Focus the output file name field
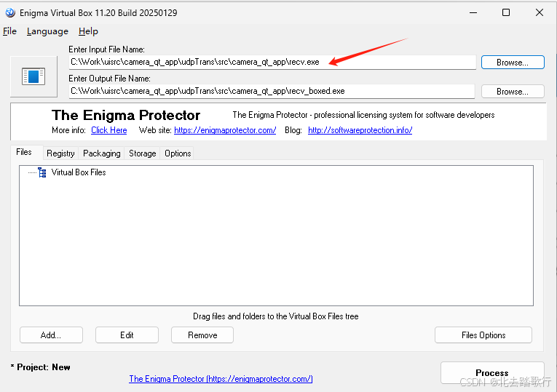557x392 pixels. (x=272, y=91)
